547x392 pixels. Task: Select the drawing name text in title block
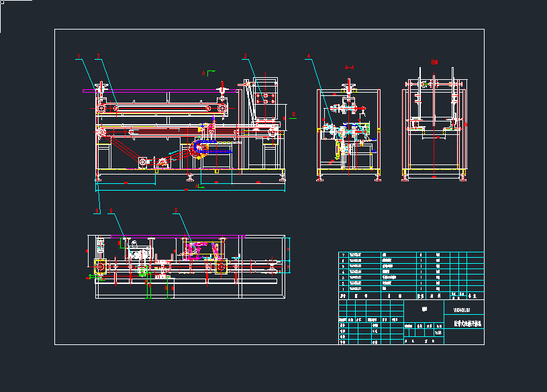(x=463, y=324)
